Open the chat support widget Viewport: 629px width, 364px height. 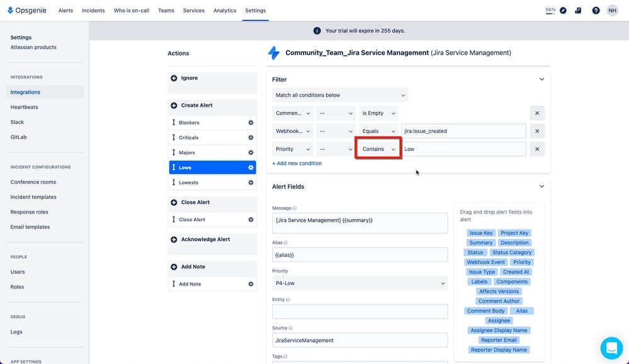click(611, 348)
